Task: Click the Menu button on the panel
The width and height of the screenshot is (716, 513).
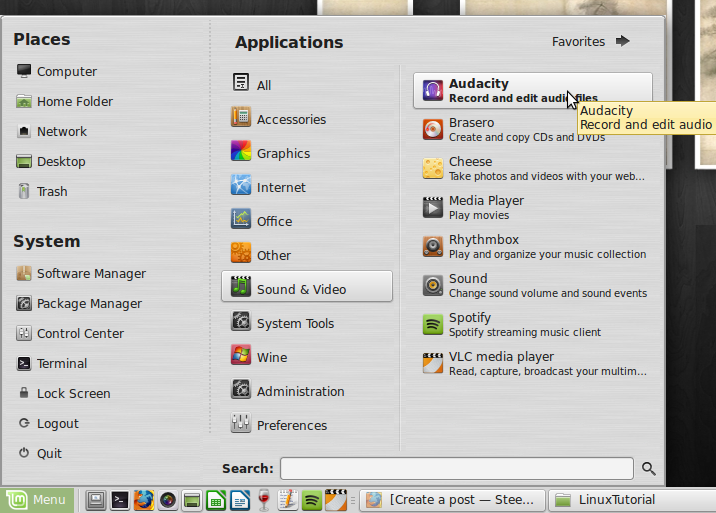Action: 37,500
